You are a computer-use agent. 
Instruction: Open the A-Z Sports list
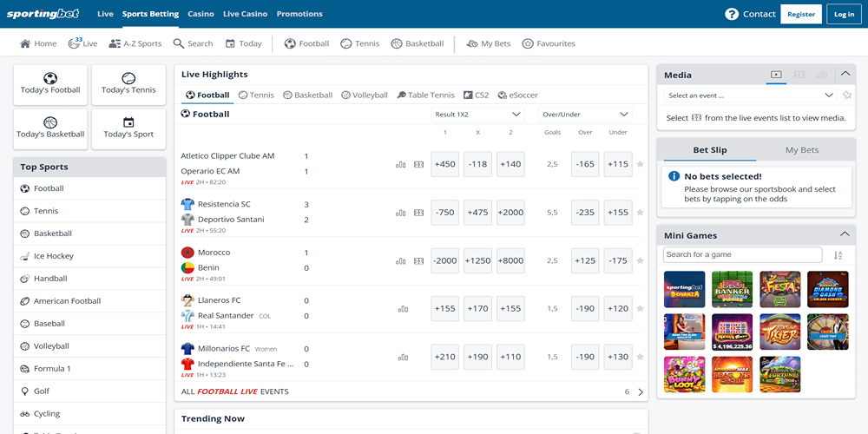[135, 43]
